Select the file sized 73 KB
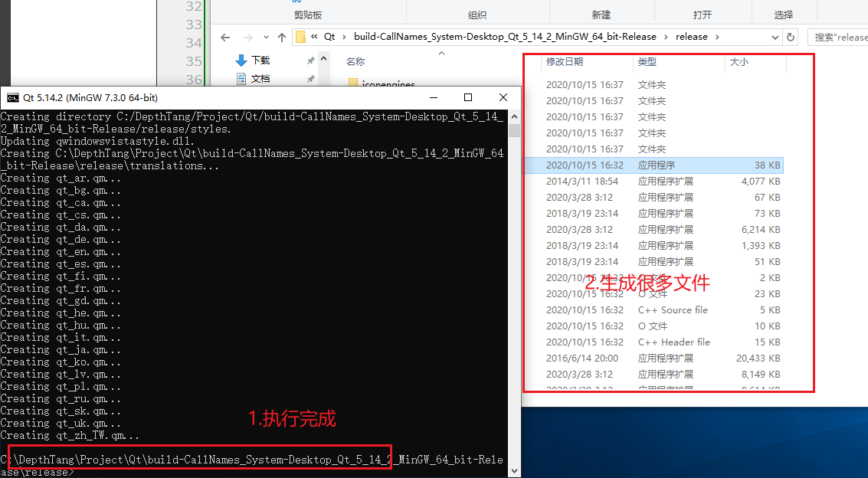The width and height of the screenshot is (868, 478). pyautogui.click(x=653, y=213)
